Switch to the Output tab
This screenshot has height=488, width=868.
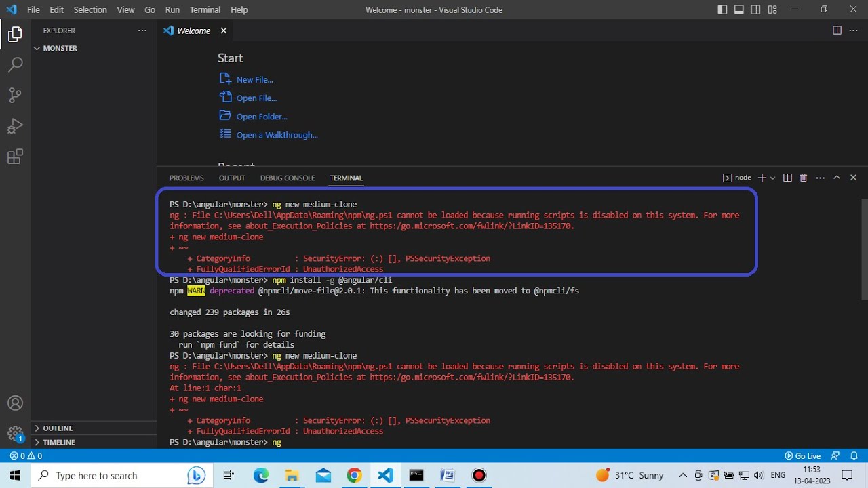point(232,178)
